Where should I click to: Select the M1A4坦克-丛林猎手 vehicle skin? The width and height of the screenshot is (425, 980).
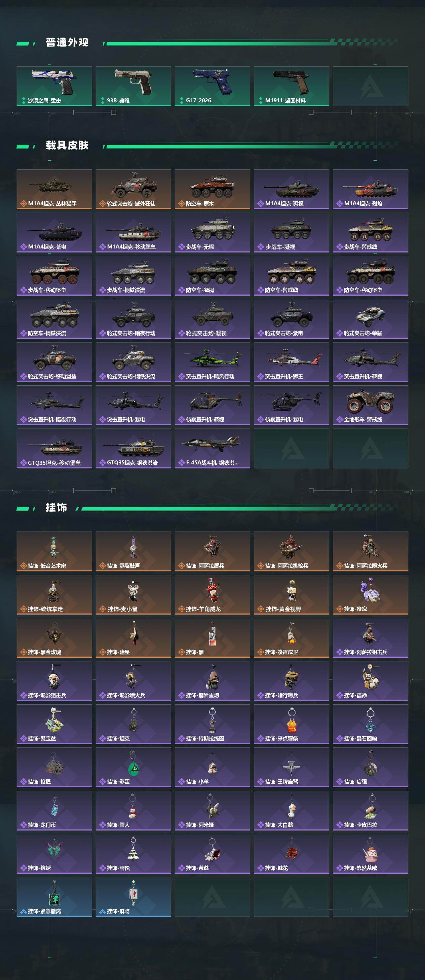(x=54, y=189)
